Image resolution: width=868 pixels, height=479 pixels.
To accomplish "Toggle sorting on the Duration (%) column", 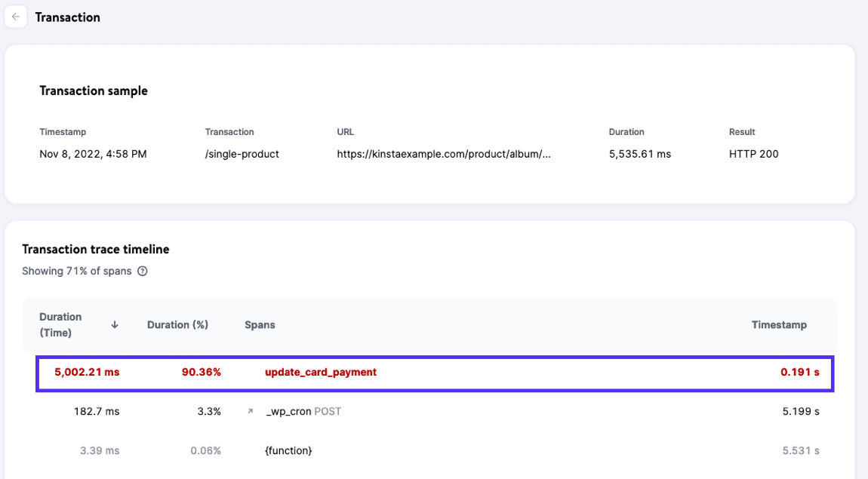I will [x=177, y=324].
